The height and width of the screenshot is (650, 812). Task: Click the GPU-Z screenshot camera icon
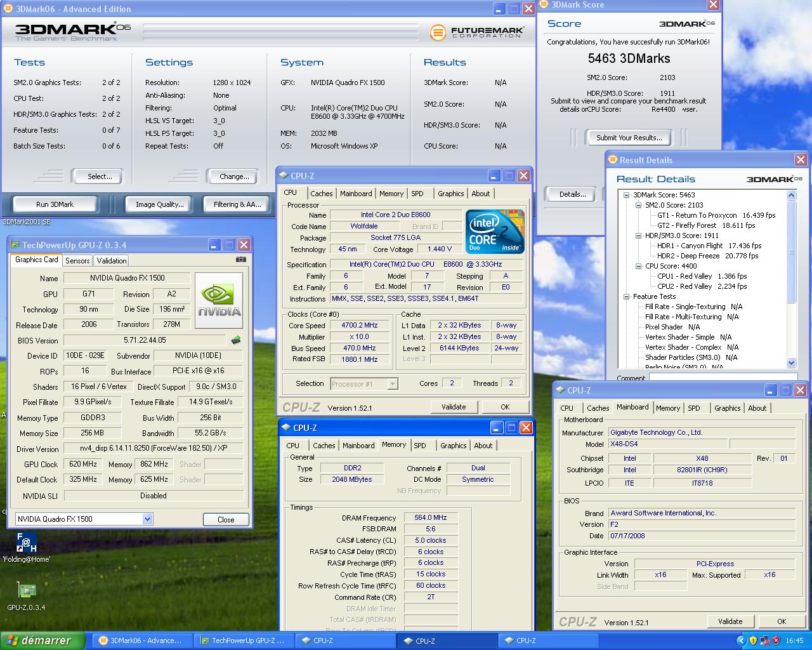click(241, 260)
